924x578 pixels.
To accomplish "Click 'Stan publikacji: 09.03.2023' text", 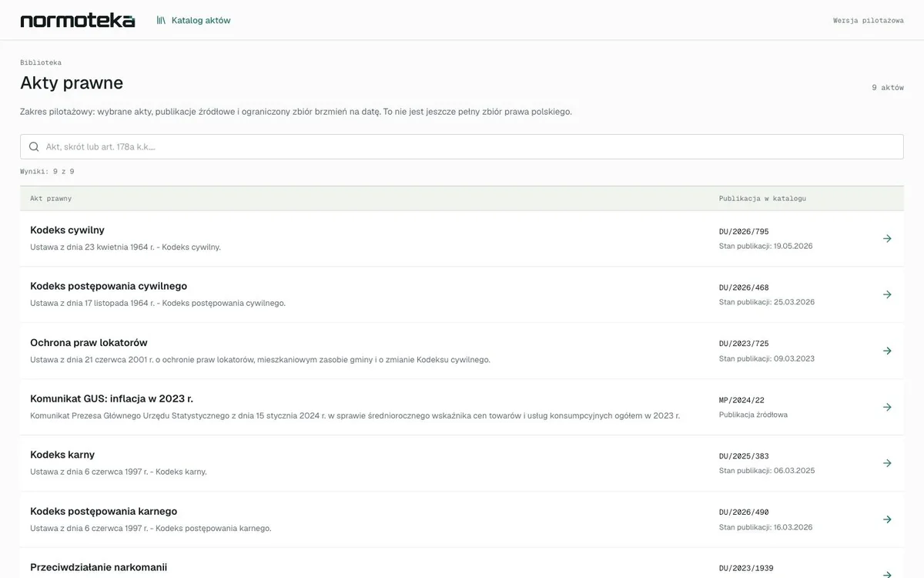I will point(767,358).
